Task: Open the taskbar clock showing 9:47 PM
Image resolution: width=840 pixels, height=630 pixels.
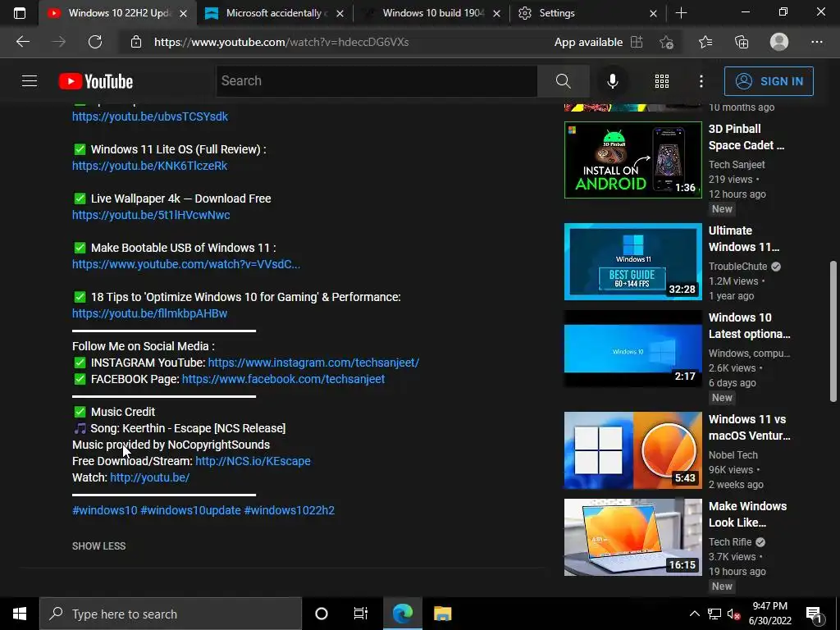Action: point(769,614)
